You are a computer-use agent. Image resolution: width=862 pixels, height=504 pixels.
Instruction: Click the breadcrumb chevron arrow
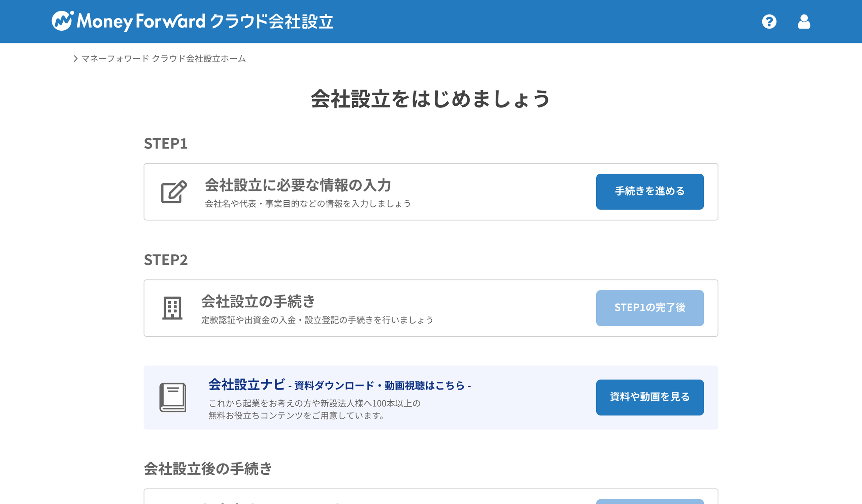pyautogui.click(x=76, y=59)
